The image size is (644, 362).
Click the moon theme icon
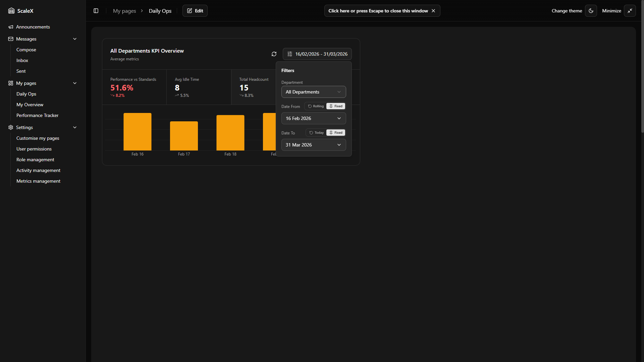[x=591, y=11]
